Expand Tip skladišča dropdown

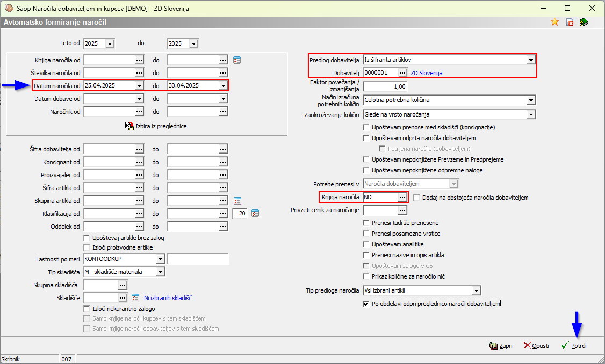coord(160,272)
